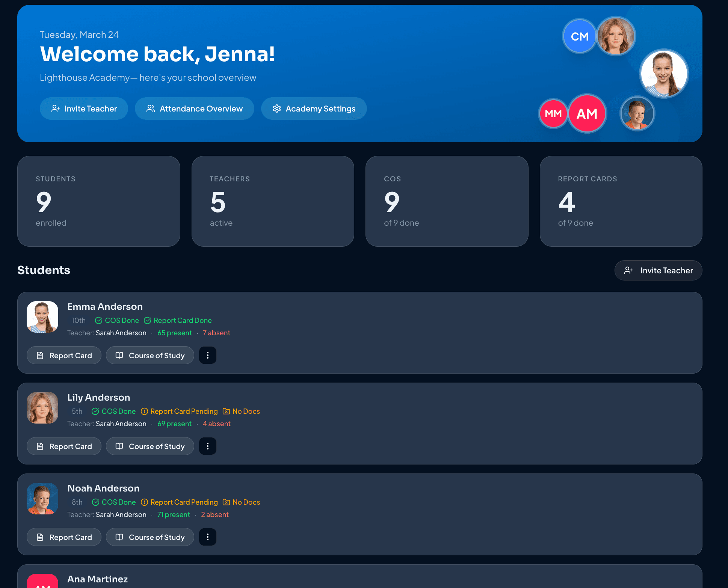Open the three-dot menu for Emma Anderson
The image size is (728, 588).
(x=207, y=355)
